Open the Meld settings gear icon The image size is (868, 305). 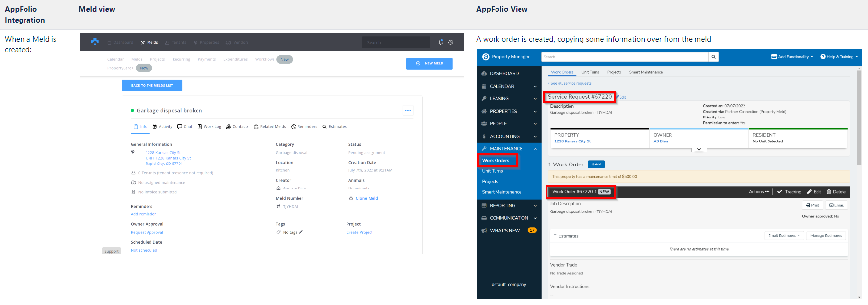pos(451,42)
